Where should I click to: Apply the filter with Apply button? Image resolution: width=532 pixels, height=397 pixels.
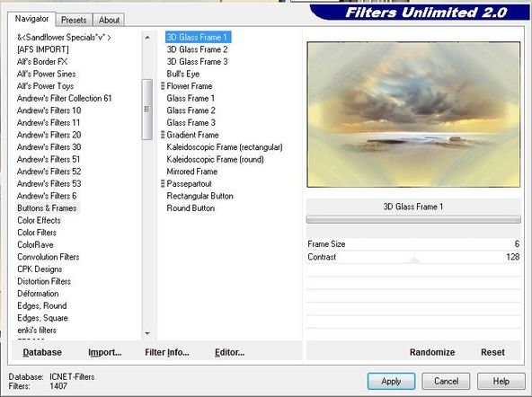tap(391, 382)
